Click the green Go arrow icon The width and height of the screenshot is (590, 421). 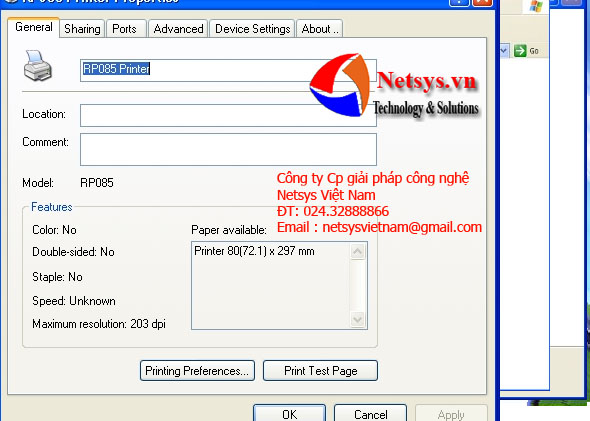click(520, 50)
